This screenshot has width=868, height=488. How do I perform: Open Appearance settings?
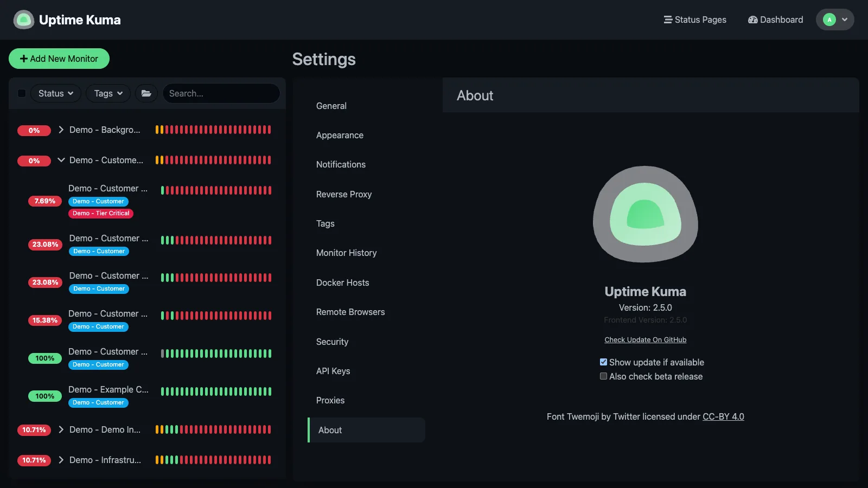pos(366,135)
